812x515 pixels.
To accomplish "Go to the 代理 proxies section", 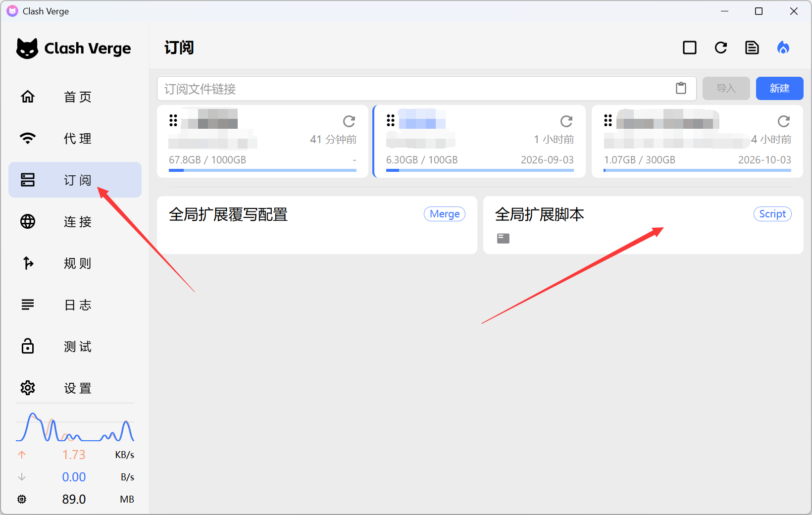I will pyautogui.click(x=75, y=138).
